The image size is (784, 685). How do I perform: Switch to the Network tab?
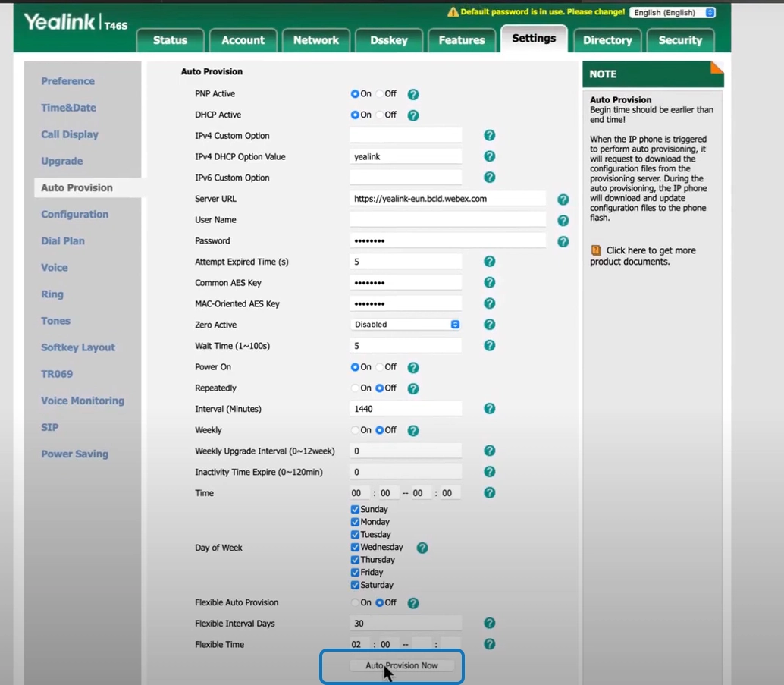316,40
